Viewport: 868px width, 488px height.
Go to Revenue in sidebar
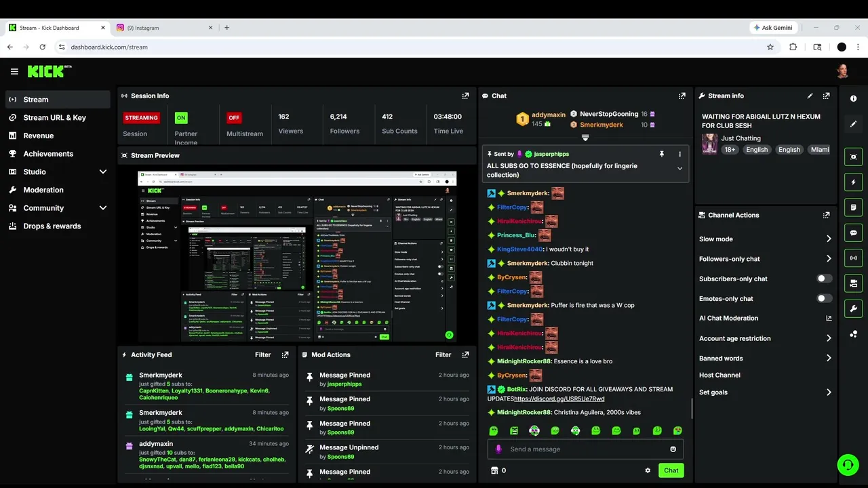tap(58, 136)
